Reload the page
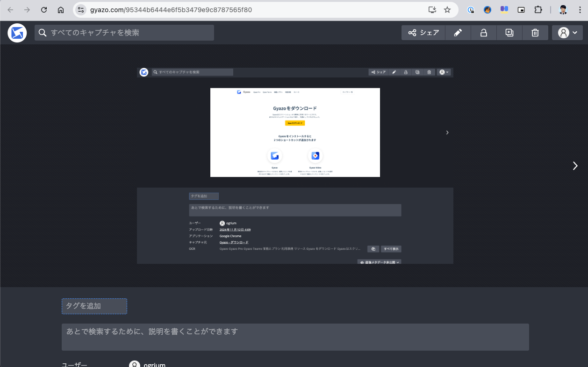Screen dimensions: 588x367 pos(44,10)
